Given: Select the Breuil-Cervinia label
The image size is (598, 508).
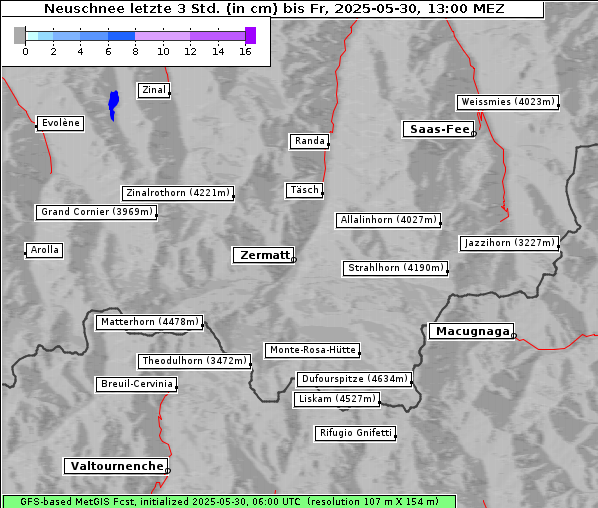Looking at the screenshot, I should pyautogui.click(x=137, y=384).
